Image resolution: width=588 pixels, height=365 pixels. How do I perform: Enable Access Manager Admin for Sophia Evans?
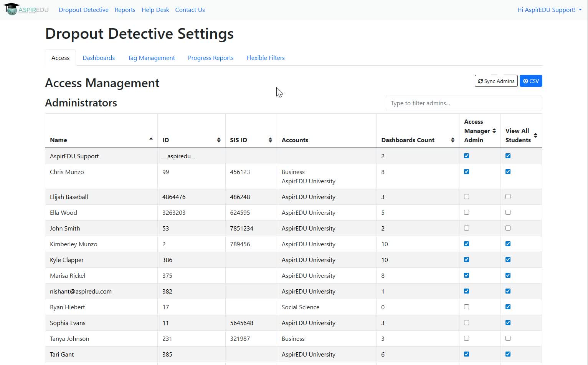point(466,323)
